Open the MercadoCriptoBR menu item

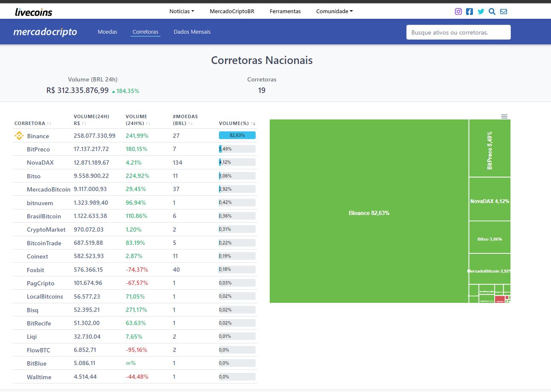point(232,12)
